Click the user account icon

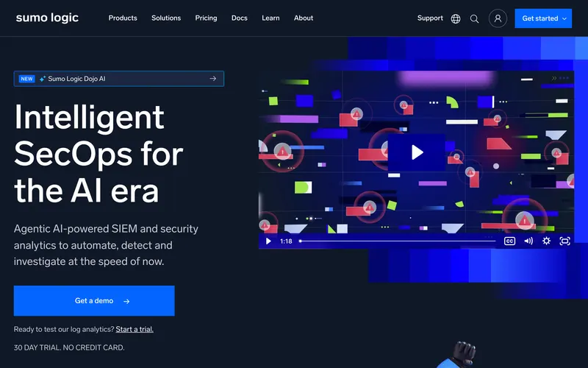[x=498, y=18]
